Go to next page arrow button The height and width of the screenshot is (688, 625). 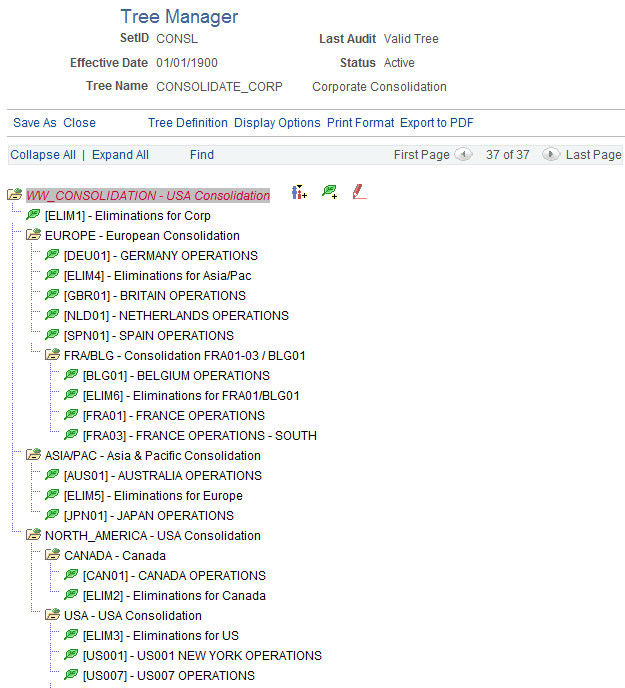[x=551, y=154]
